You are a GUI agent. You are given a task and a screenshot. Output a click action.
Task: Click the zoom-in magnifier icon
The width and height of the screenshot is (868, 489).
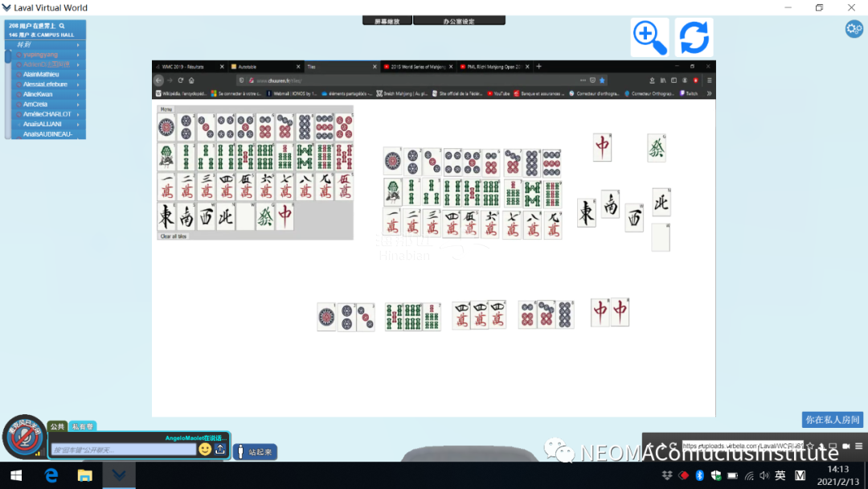pyautogui.click(x=649, y=37)
